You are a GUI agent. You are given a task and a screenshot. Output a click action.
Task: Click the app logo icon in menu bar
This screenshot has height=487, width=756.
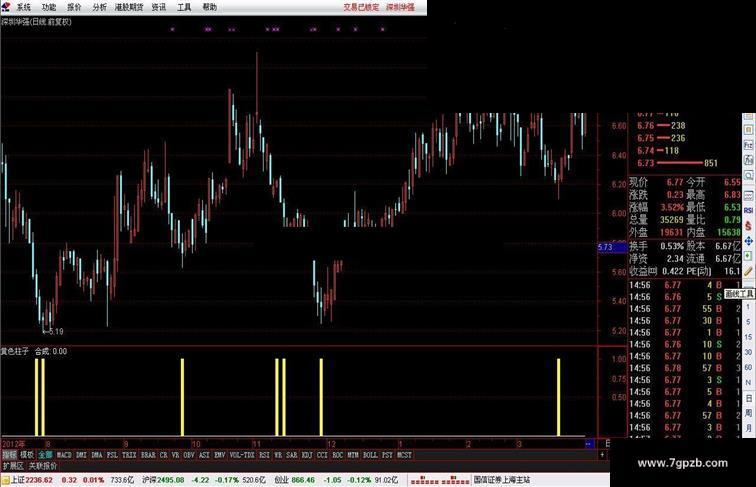[6, 7]
